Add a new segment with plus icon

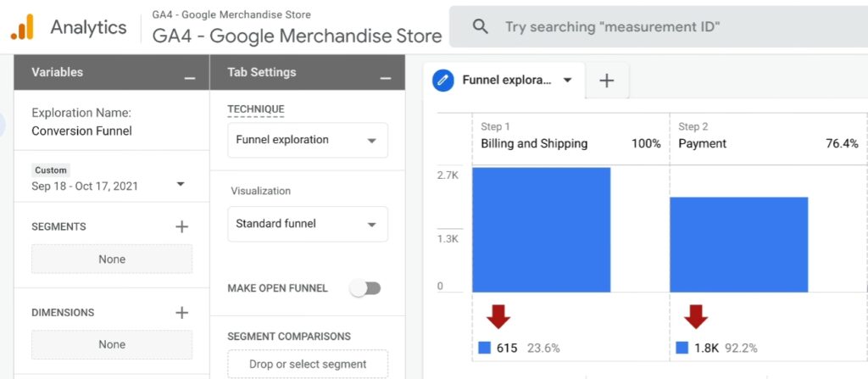tap(181, 226)
